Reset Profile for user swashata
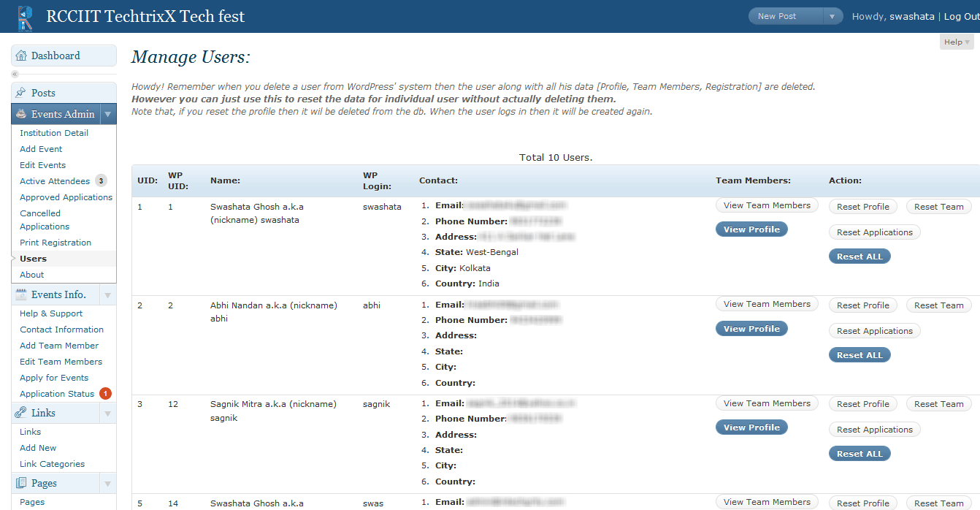This screenshot has width=980, height=510. point(863,207)
